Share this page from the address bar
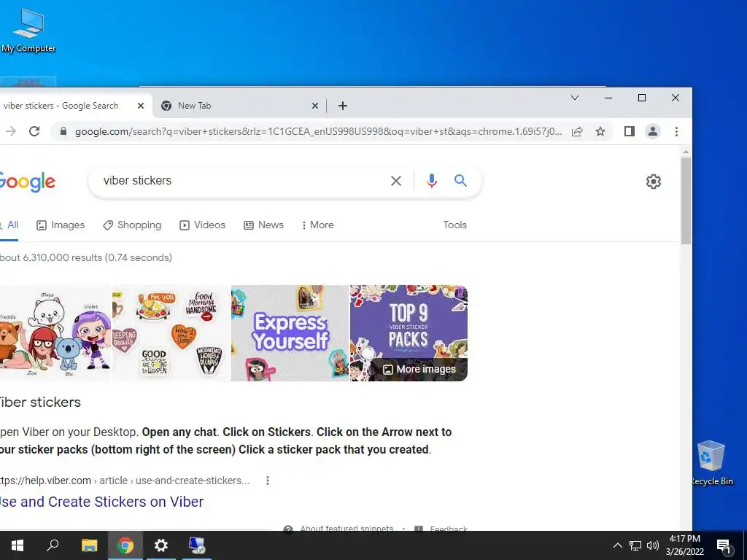747x560 pixels. (577, 131)
